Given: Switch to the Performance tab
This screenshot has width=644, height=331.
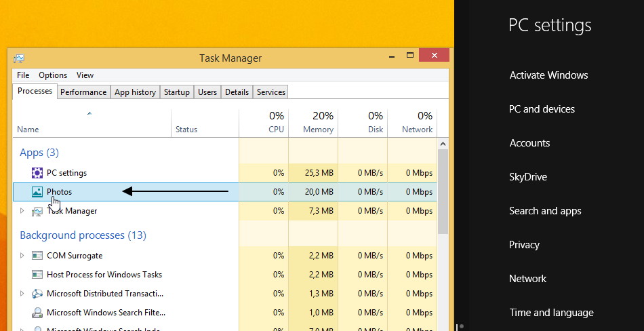Looking at the screenshot, I should click(x=83, y=92).
